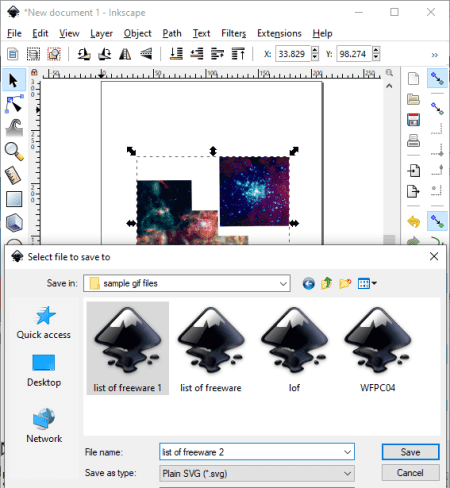Go to Desktop location
This screenshot has height=488, width=450.
pyautogui.click(x=44, y=371)
